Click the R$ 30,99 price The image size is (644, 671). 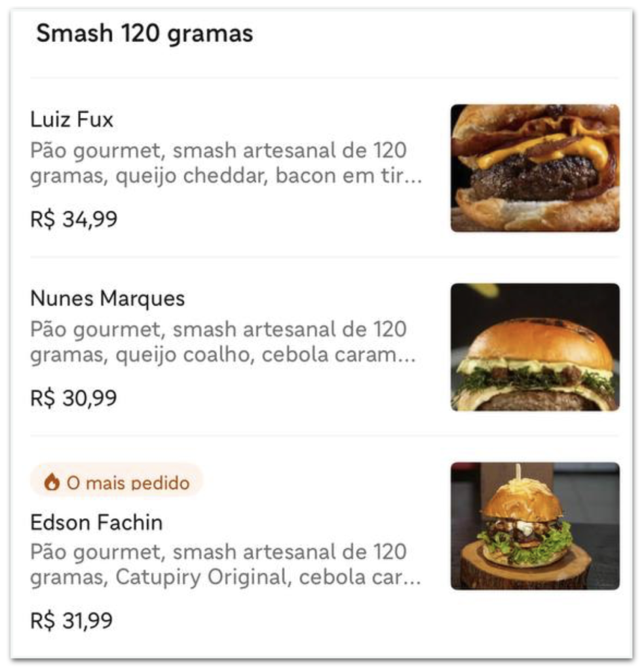(x=73, y=398)
